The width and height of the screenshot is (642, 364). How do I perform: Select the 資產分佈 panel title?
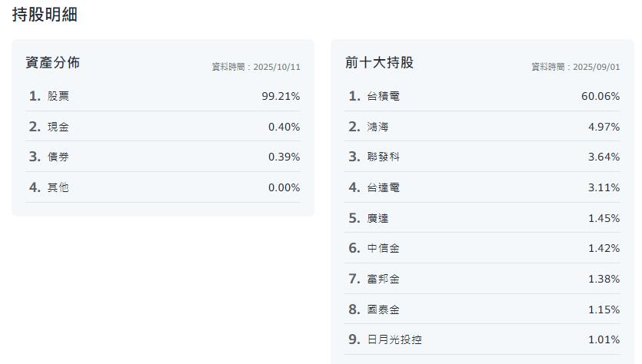point(52,63)
